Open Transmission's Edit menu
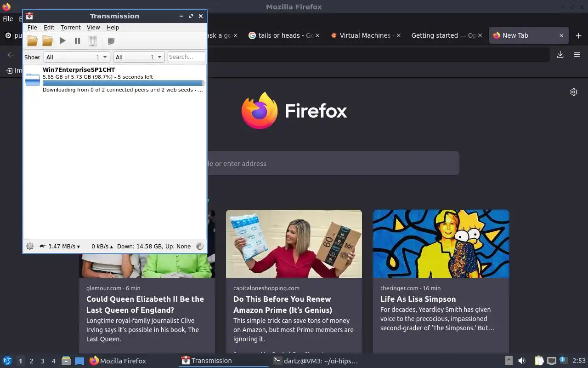 49,28
